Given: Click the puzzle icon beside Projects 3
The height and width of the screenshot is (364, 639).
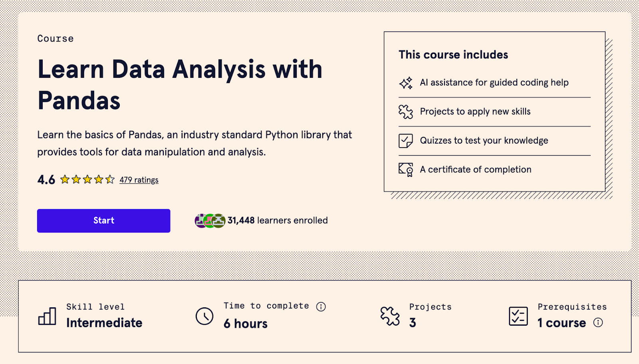Looking at the screenshot, I should tap(390, 316).
